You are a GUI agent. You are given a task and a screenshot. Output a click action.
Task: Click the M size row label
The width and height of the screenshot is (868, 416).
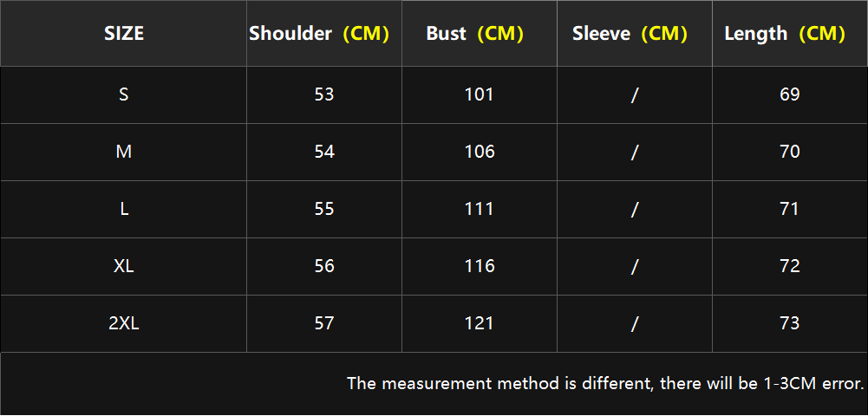tap(123, 152)
